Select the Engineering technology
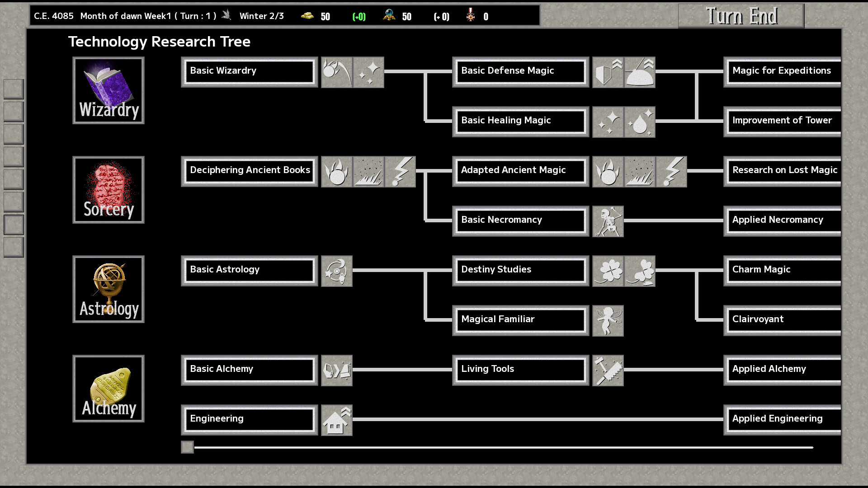Viewport: 868px width, 488px height. [250, 420]
